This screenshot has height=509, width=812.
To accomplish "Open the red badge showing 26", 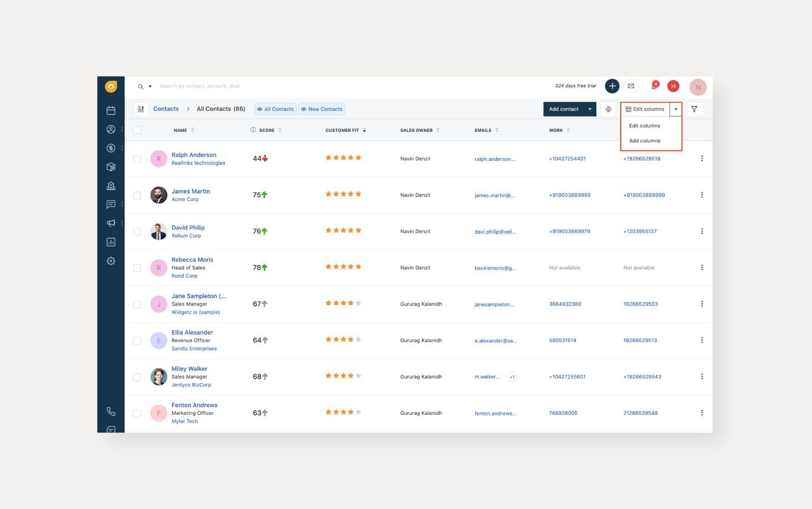I will tap(673, 86).
